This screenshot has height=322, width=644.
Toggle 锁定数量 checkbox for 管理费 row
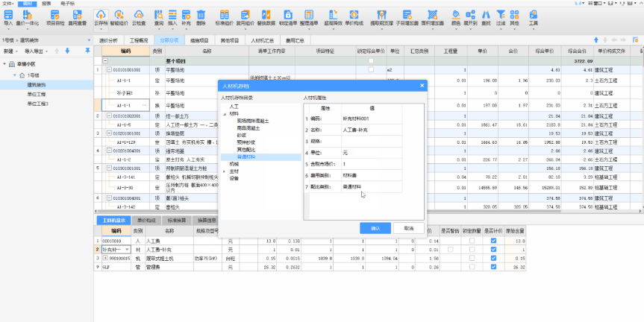click(471, 267)
